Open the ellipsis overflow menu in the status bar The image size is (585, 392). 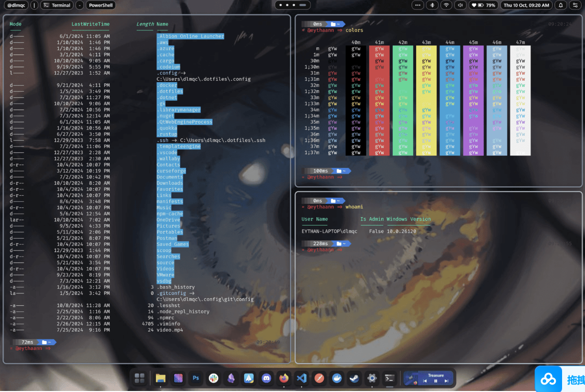click(418, 5)
